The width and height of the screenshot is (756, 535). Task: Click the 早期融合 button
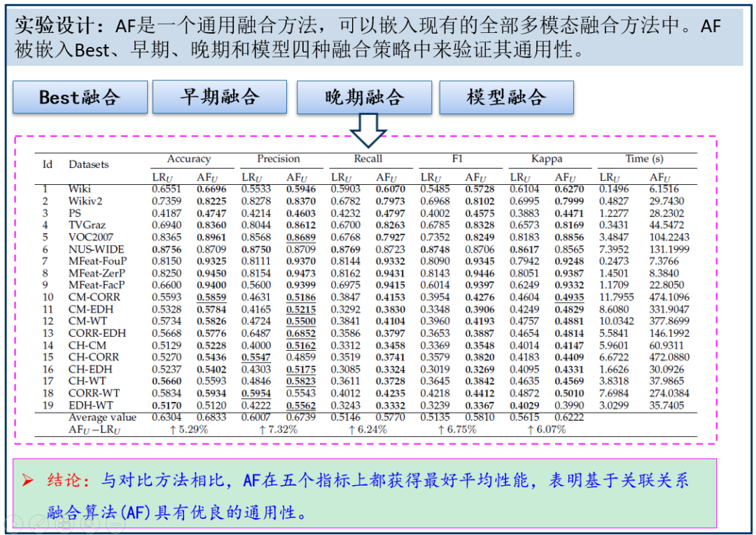click(221, 97)
